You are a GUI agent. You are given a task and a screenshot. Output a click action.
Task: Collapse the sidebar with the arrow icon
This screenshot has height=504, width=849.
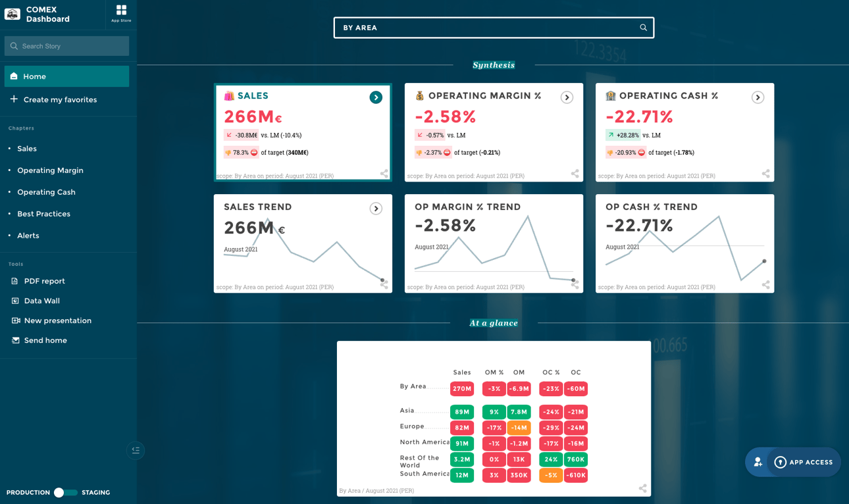[x=136, y=450]
